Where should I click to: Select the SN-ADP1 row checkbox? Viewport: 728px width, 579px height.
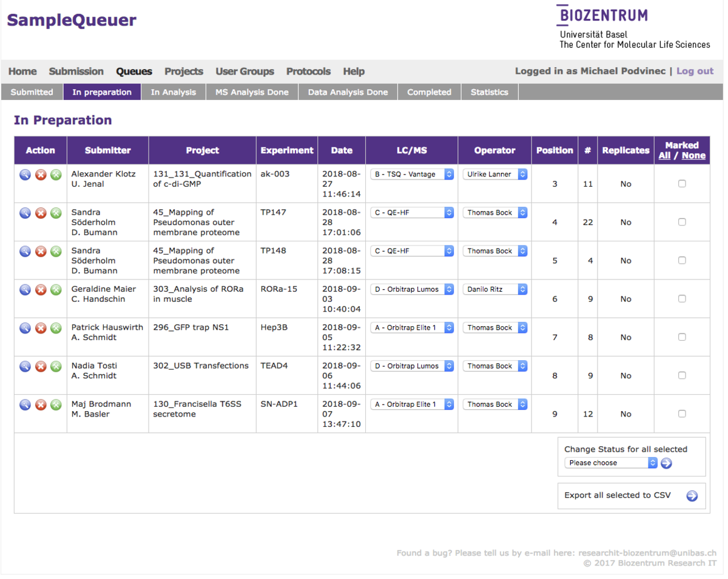pos(682,414)
